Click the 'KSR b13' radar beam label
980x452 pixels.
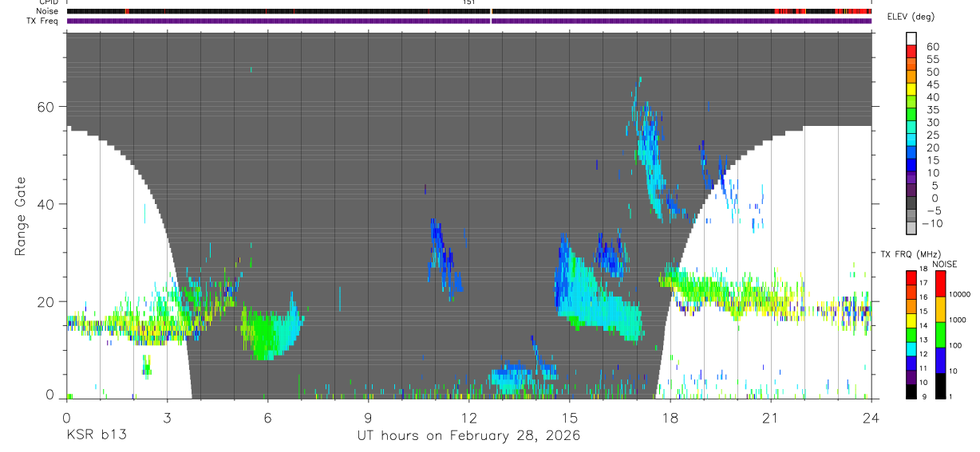(x=96, y=436)
